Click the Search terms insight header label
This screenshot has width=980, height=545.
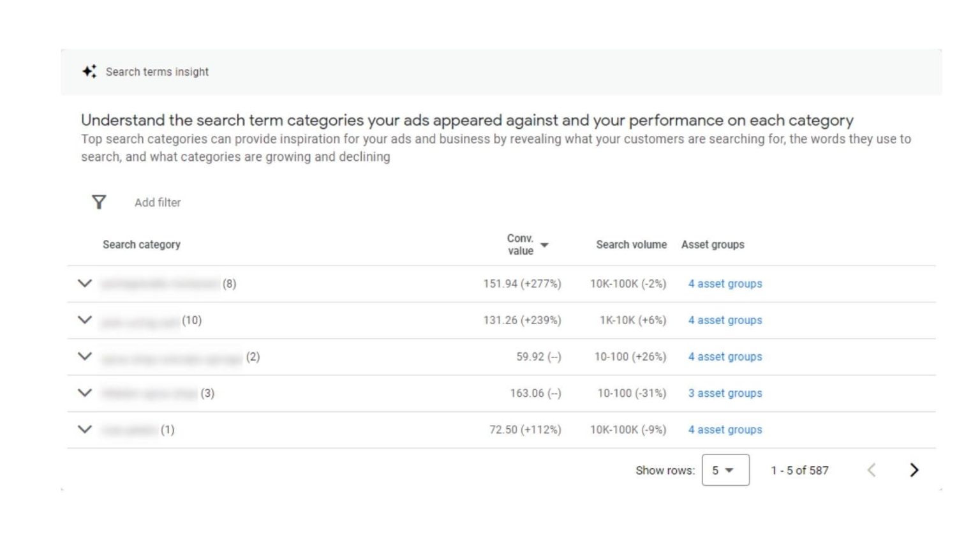tap(156, 71)
